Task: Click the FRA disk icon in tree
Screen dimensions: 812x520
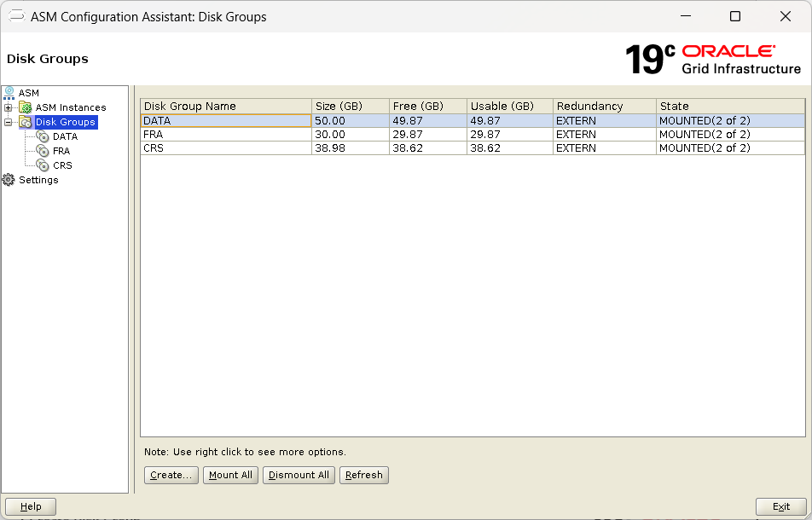Action: click(x=43, y=151)
